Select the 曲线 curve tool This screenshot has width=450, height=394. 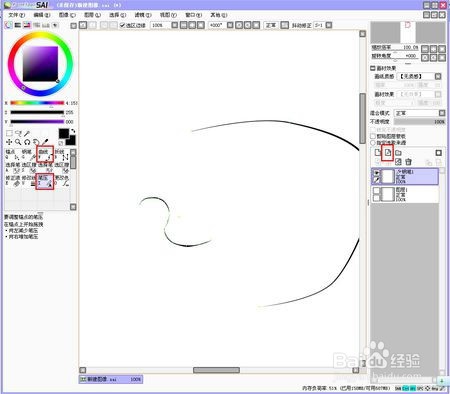45,154
